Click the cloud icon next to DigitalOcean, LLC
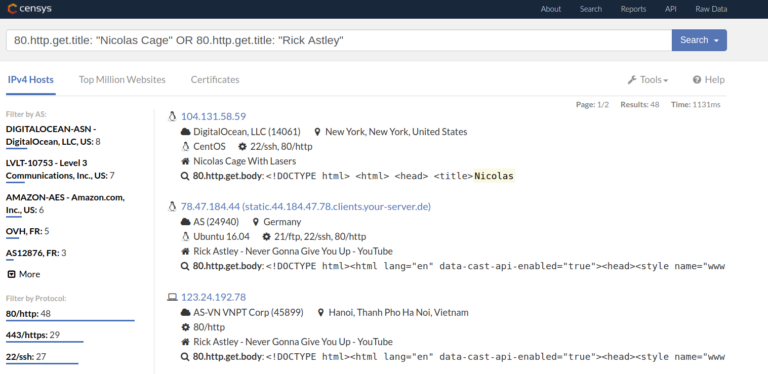Screen dimensions: 768x374 (186, 132)
